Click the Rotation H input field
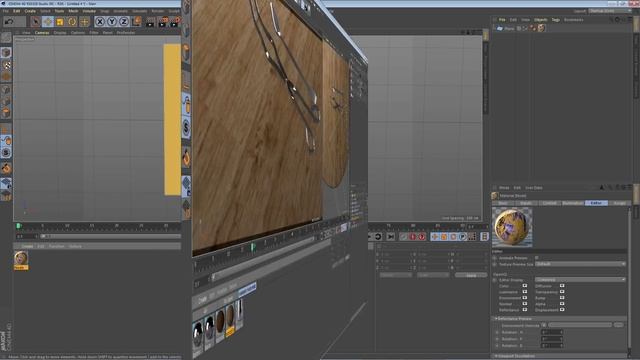 click(551, 332)
